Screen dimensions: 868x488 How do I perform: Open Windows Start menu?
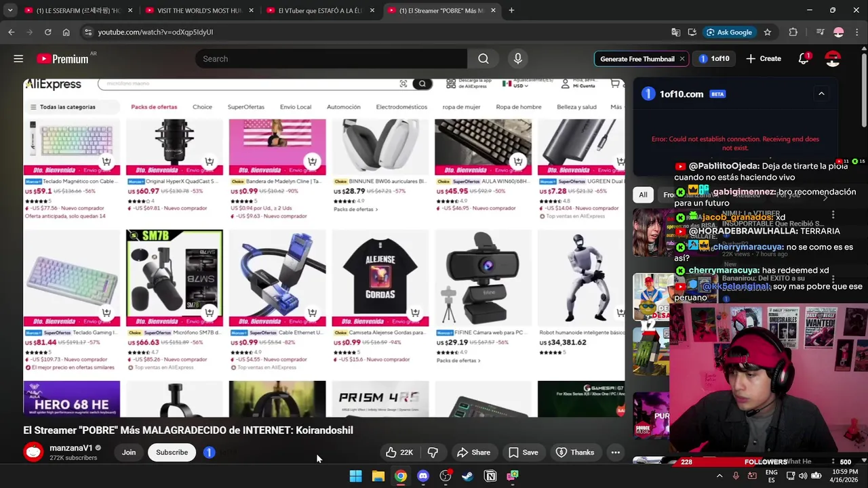point(355,476)
